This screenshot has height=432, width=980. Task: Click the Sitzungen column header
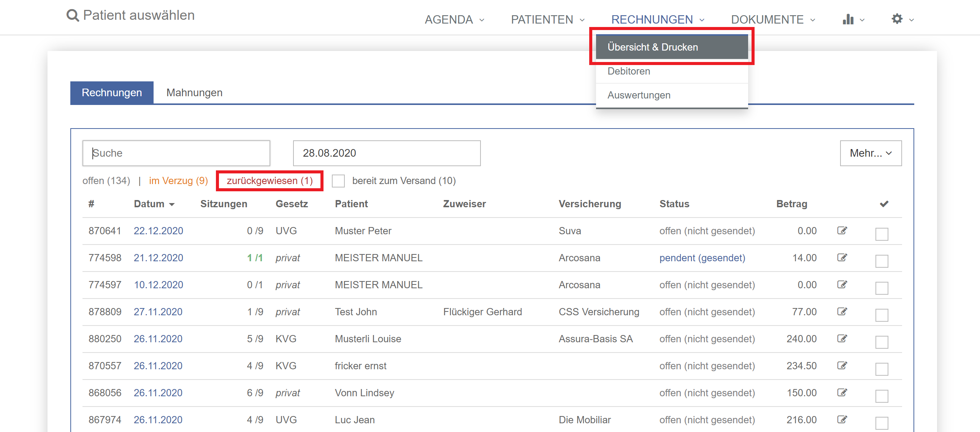[x=224, y=204]
